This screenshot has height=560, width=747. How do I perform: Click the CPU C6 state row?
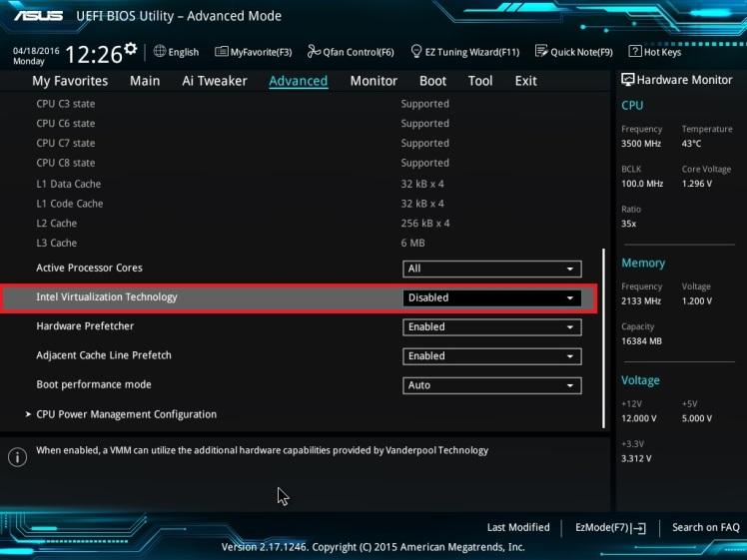(x=243, y=124)
